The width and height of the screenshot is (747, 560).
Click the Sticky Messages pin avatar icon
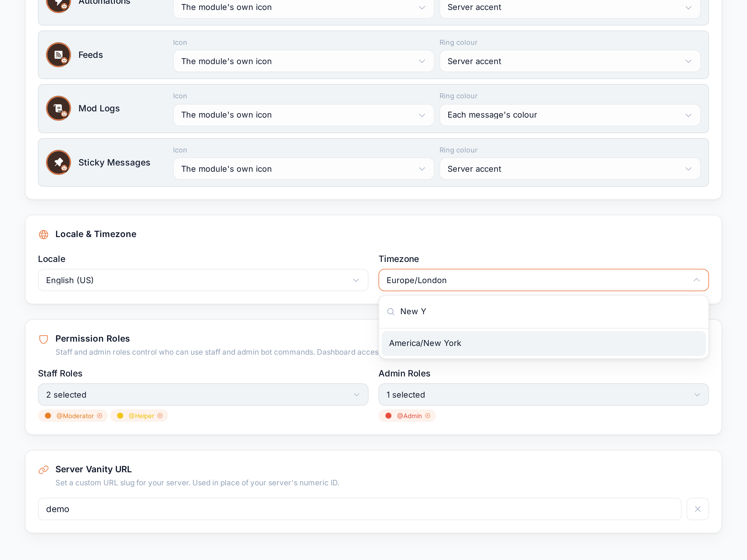tap(59, 162)
